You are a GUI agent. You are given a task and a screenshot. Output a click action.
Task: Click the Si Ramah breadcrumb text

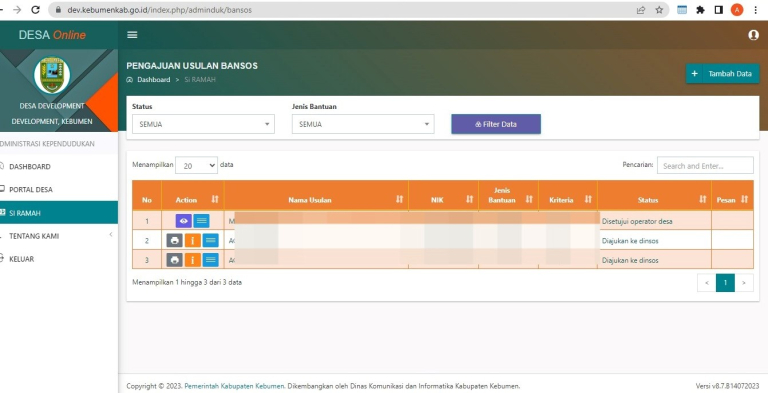(x=200, y=79)
